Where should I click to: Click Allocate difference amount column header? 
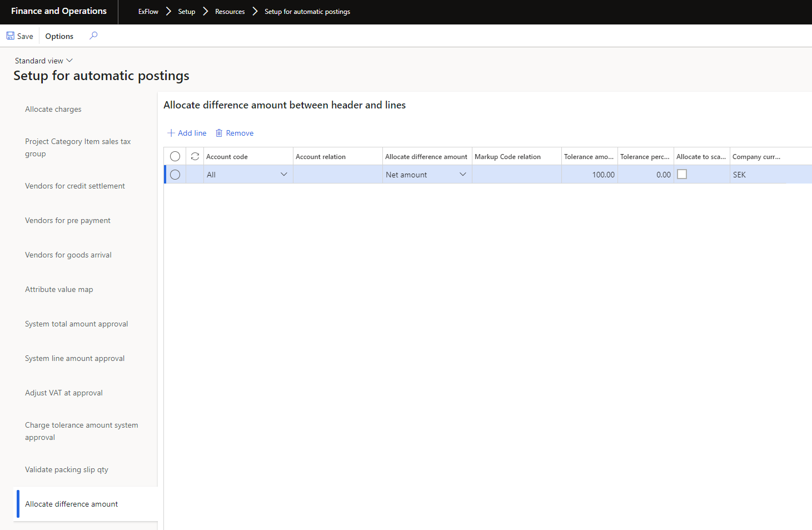(x=427, y=156)
